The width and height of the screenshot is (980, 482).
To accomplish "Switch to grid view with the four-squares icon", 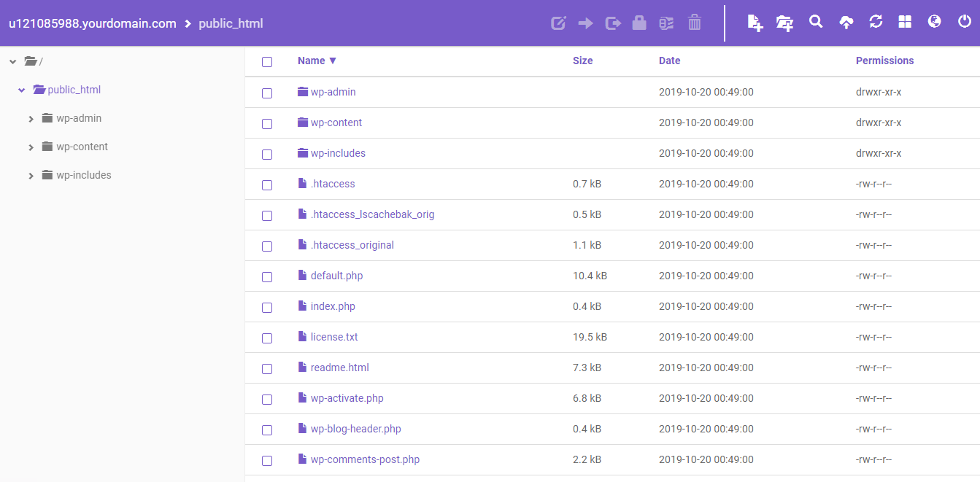I will pyautogui.click(x=905, y=22).
